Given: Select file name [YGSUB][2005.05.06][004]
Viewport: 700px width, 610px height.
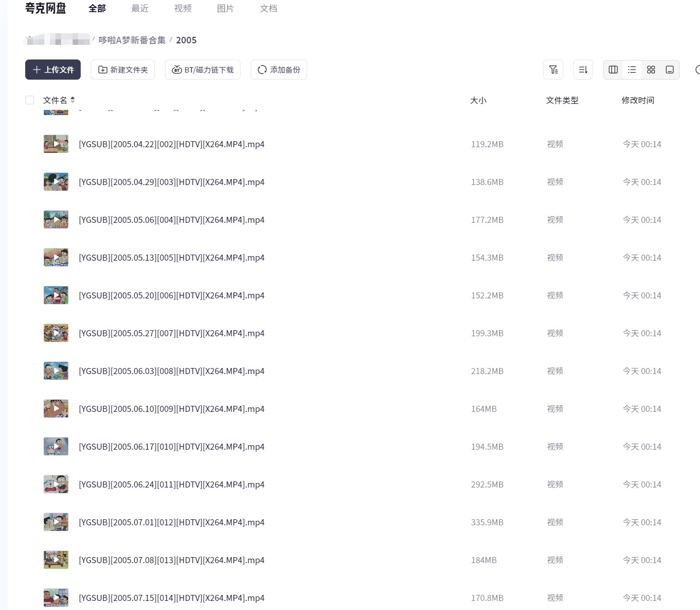Looking at the screenshot, I should [x=171, y=220].
